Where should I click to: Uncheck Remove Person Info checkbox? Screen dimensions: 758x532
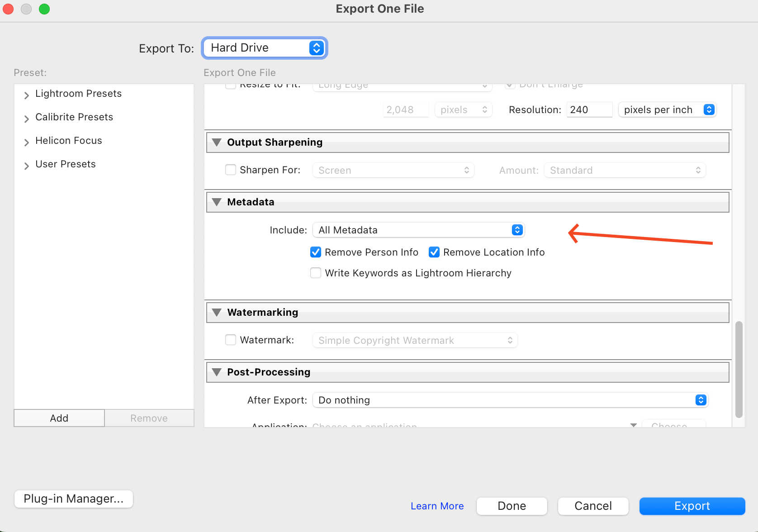click(316, 252)
